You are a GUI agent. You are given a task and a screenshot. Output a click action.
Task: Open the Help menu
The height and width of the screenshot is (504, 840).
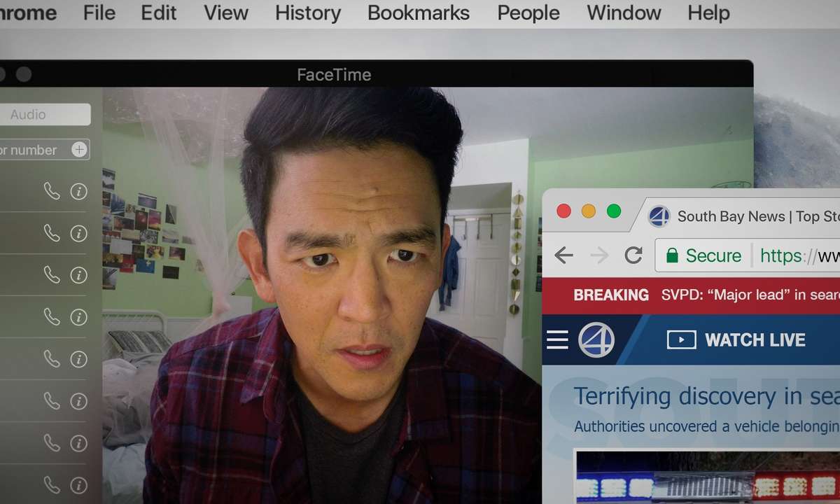708,13
